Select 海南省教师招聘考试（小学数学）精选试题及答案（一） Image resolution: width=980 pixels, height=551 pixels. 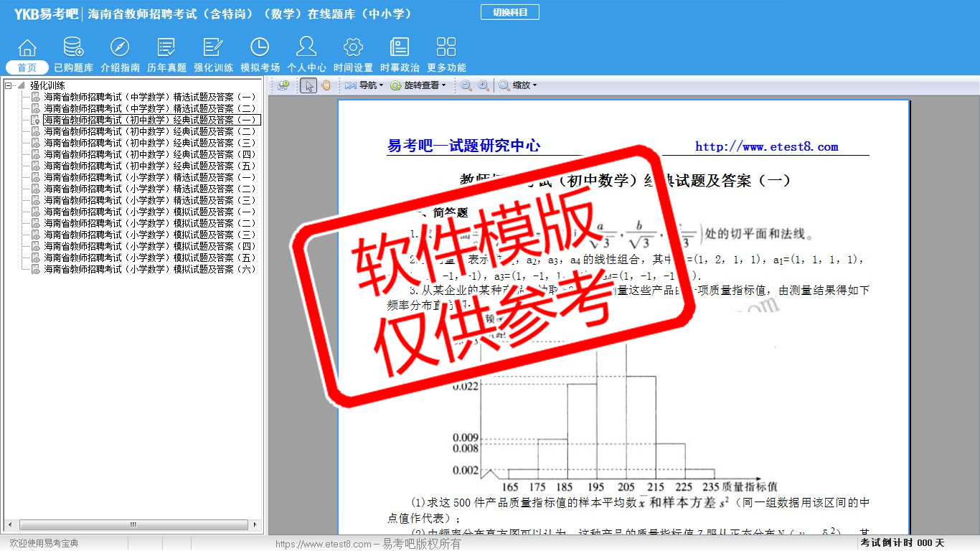click(150, 177)
